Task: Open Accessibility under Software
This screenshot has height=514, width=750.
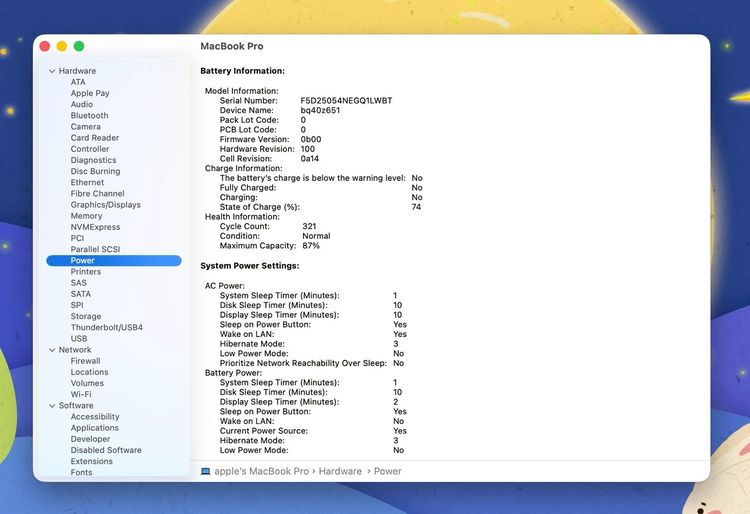Action: point(95,417)
